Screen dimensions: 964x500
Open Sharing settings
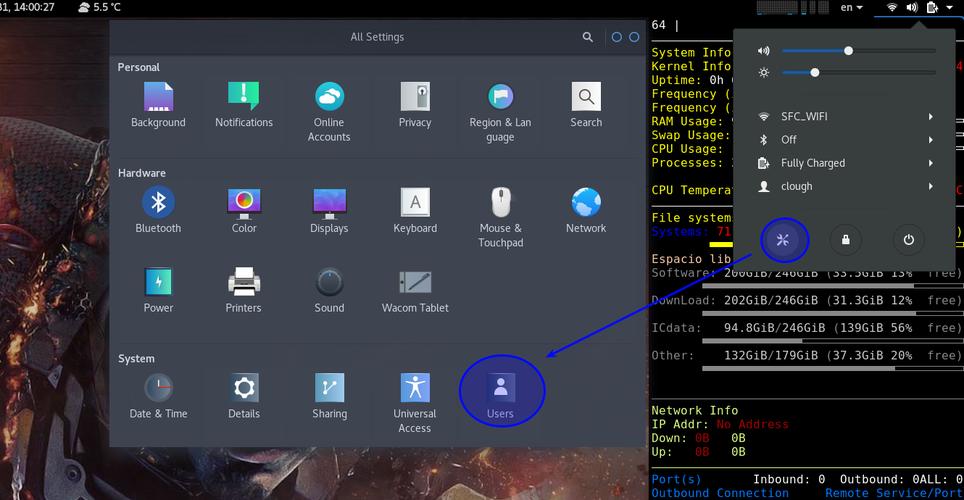pyautogui.click(x=329, y=396)
